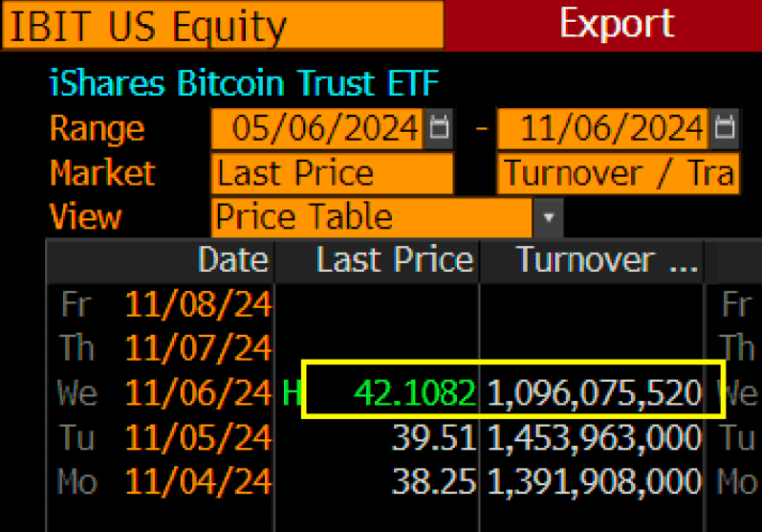Open the Turnover / Tra market selector

pyautogui.click(x=618, y=173)
